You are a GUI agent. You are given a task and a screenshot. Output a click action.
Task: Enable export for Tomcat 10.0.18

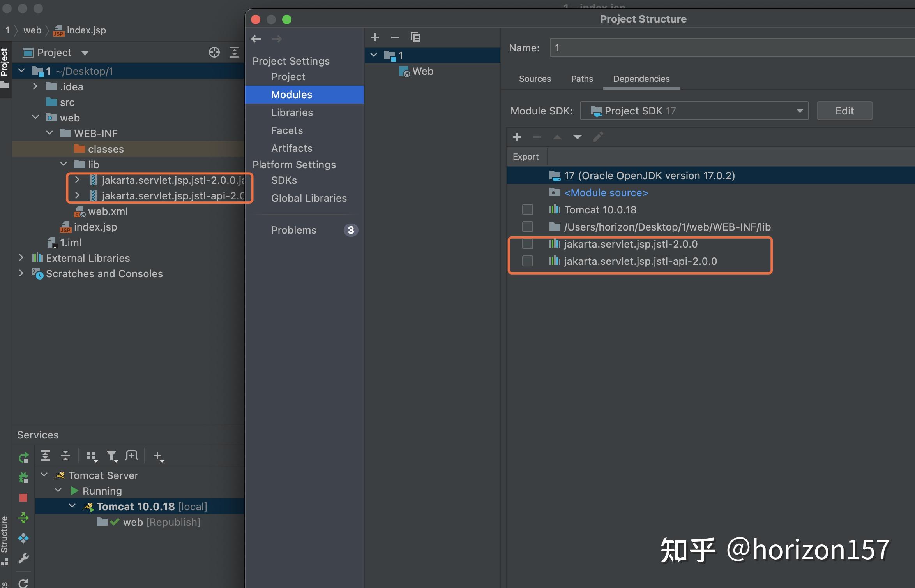coord(527,209)
